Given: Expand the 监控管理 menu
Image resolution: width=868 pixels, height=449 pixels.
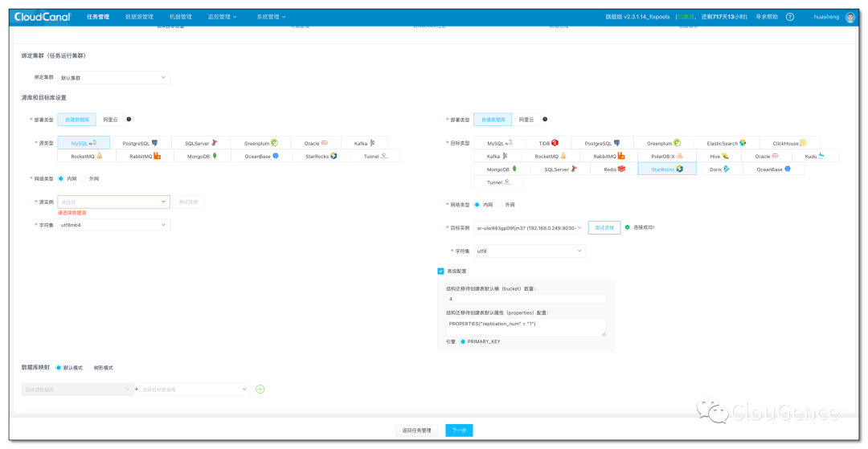Looking at the screenshot, I should (222, 17).
